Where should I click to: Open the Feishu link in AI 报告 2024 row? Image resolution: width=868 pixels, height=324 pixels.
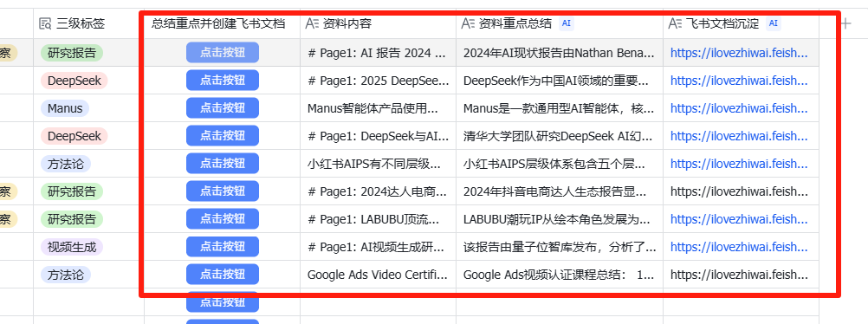click(739, 53)
